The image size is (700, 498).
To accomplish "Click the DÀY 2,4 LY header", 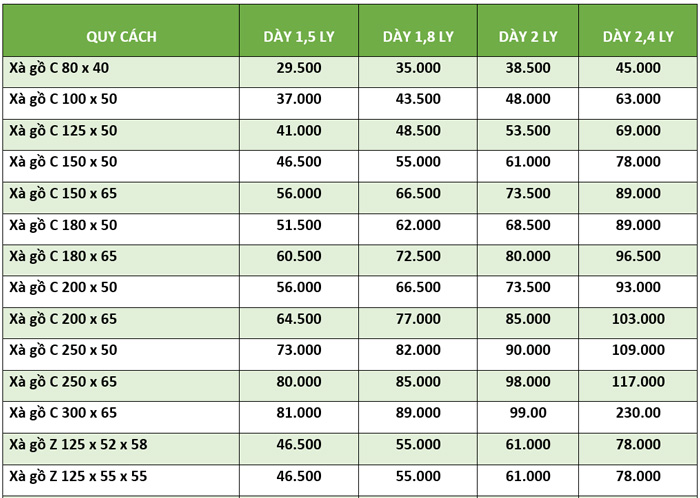I will (x=638, y=37).
